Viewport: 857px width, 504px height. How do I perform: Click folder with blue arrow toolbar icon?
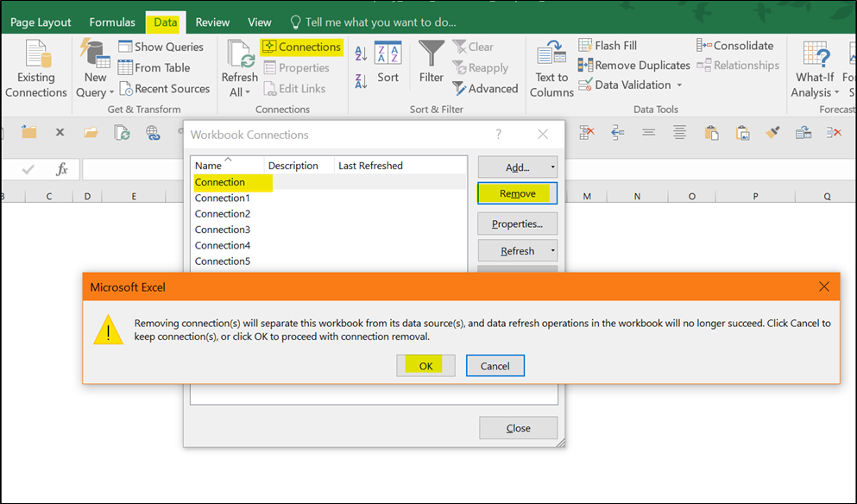coord(28,132)
